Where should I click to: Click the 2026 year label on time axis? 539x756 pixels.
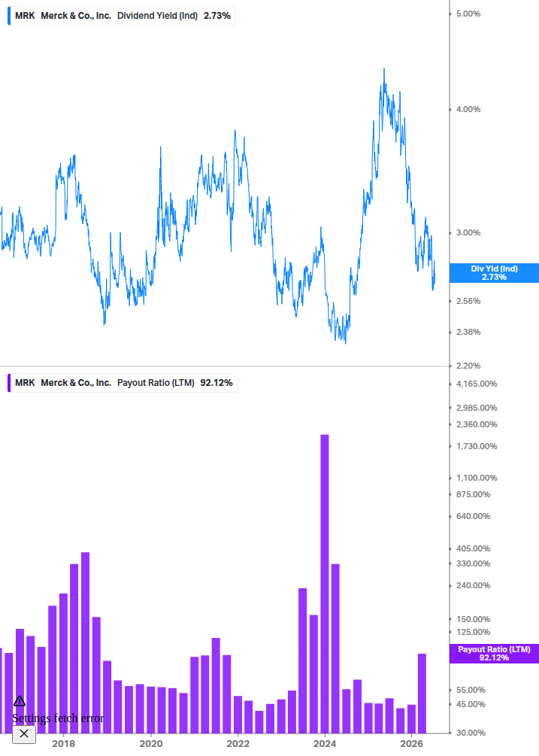412,743
